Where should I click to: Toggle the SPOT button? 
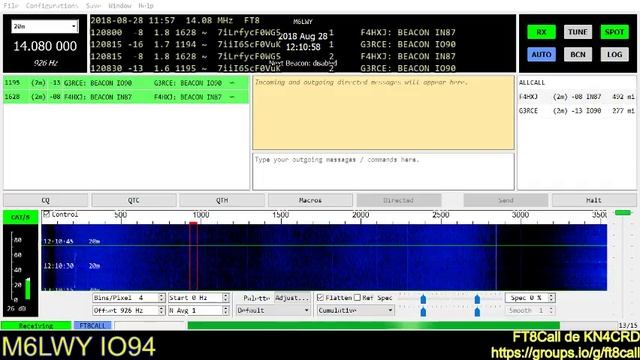614,32
